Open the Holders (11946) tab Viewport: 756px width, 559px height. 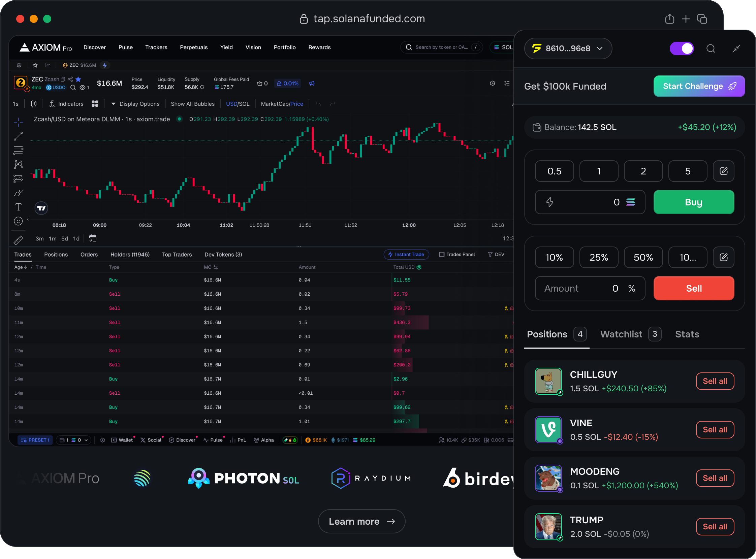tap(130, 255)
